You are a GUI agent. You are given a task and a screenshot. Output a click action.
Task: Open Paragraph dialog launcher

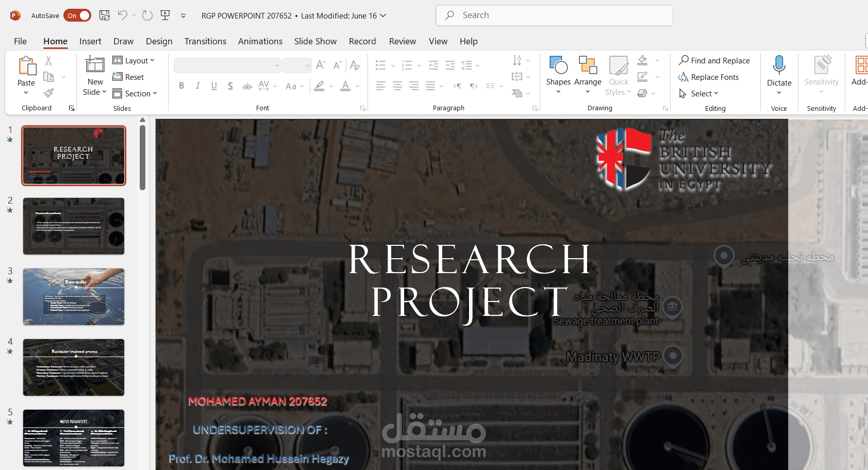click(535, 108)
